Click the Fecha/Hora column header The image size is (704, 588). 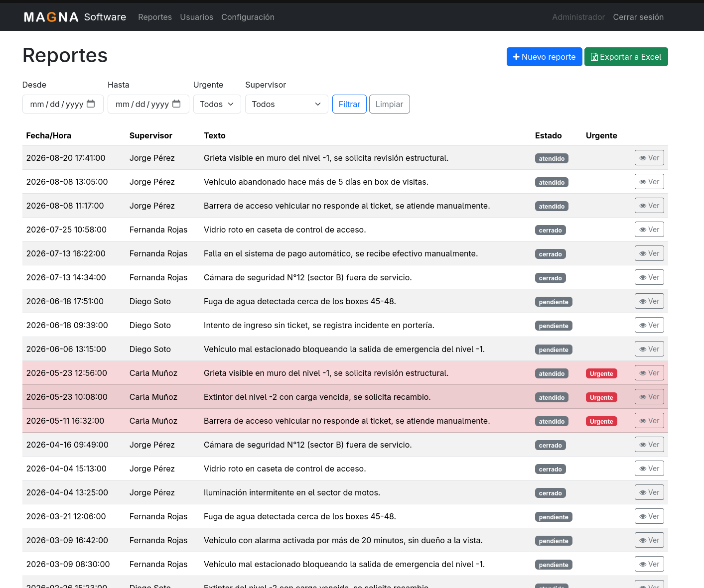(x=49, y=135)
